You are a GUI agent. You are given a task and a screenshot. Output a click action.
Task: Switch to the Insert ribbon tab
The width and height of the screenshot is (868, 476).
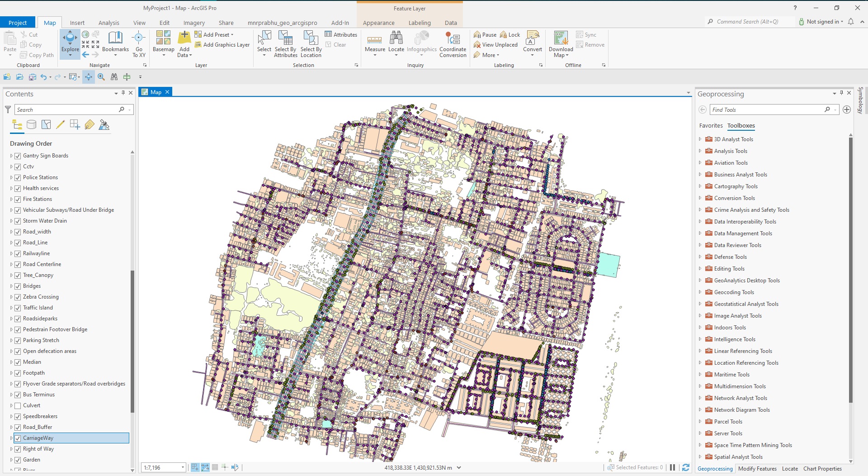(77, 23)
